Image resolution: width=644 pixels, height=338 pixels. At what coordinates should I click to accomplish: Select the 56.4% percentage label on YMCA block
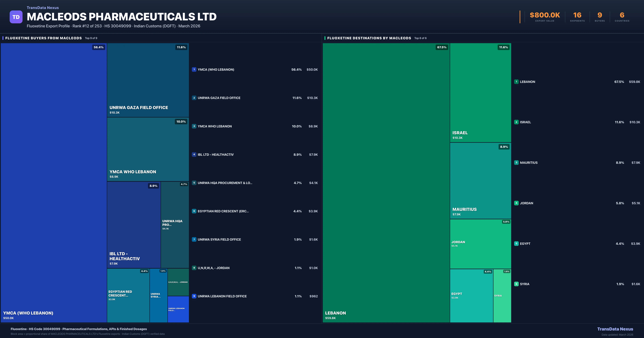pyautogui.click(x=98, y=47)
